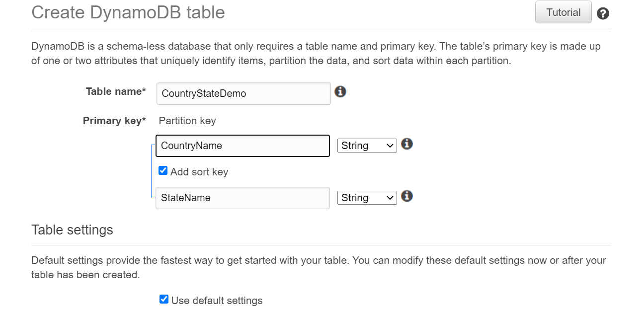The image size is (644, 311).
Task: Click info icon next to partition key type
Action: click(x=407, y=144)
